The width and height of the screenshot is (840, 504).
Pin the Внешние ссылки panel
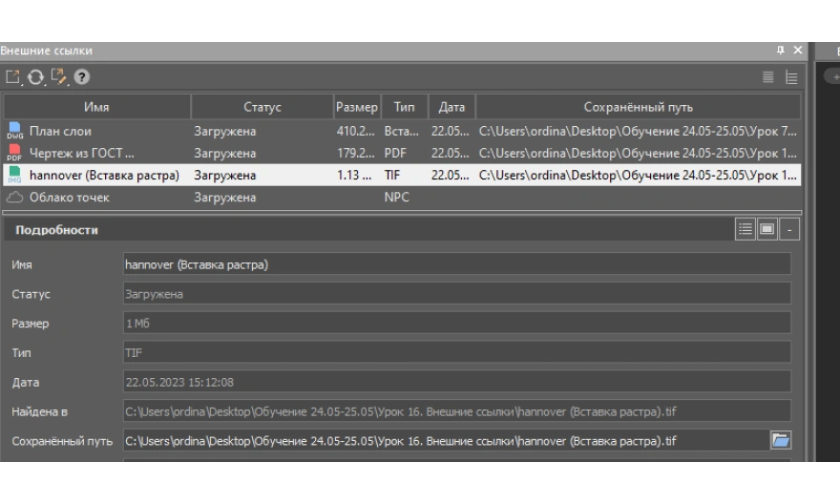pyautogui.click(x=780, y=50)
